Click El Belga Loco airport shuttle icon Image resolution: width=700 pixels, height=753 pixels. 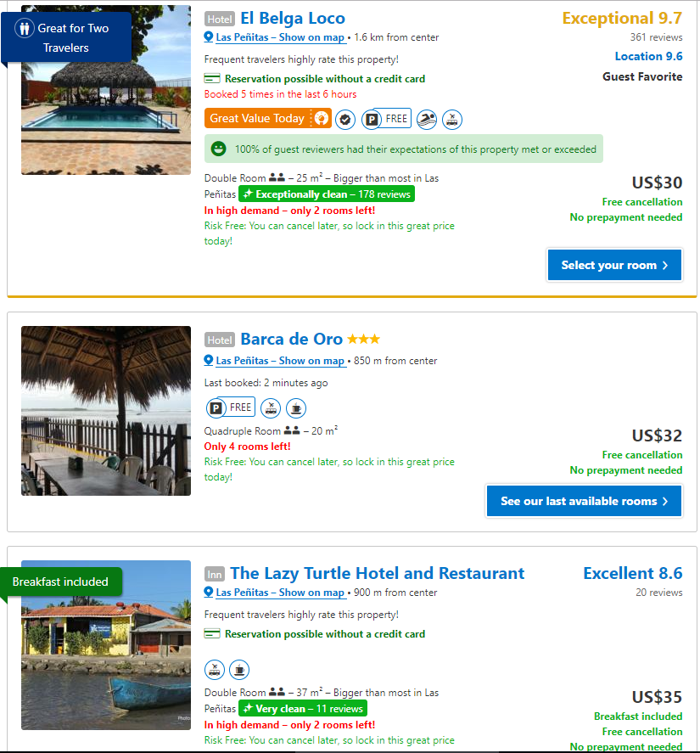(x=453, y=120)
